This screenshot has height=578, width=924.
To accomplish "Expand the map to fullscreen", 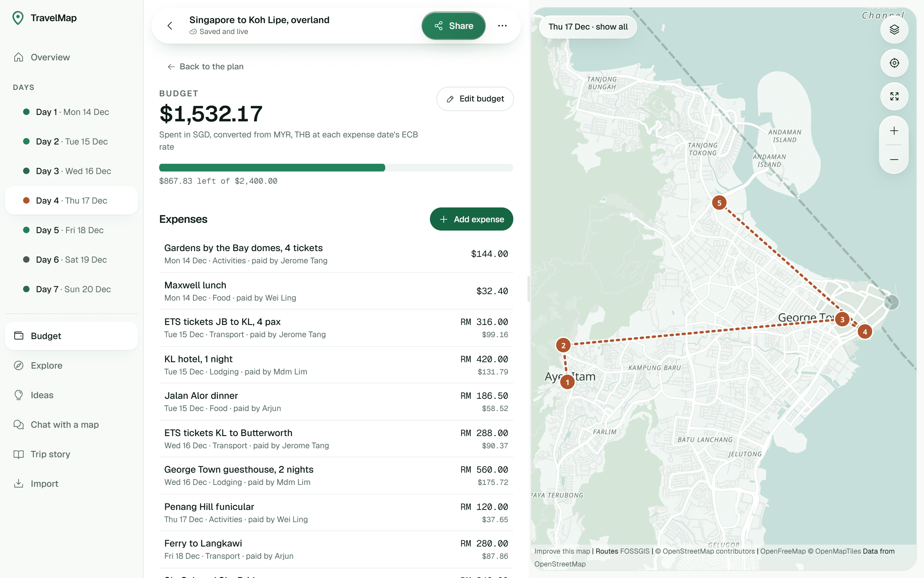I will point(894,96).
